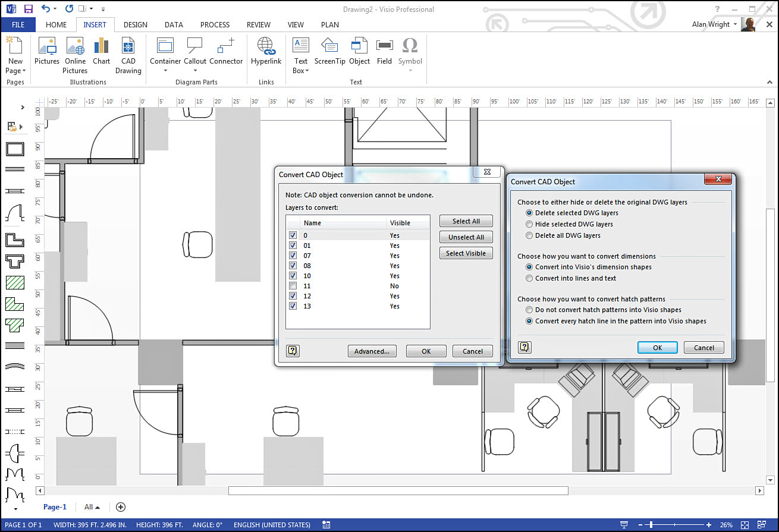Click the Select Visible button

pyautogui.click(x=466, y=253)
